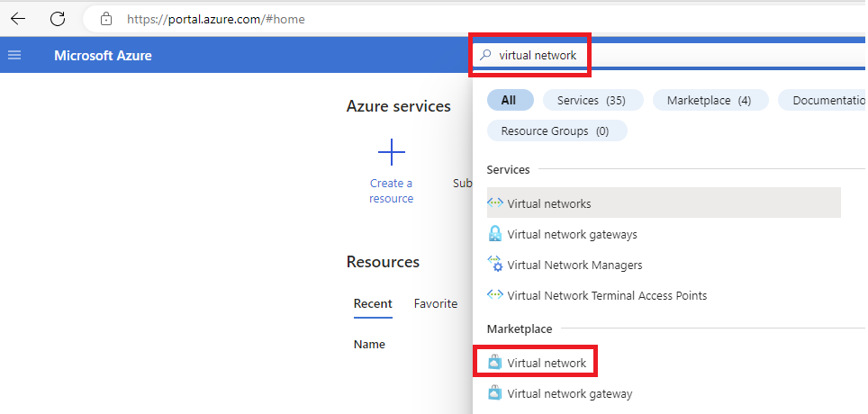Screen dimensions: 868x414
Task: Click the search magnifier icon
Action: coord(485,55)
